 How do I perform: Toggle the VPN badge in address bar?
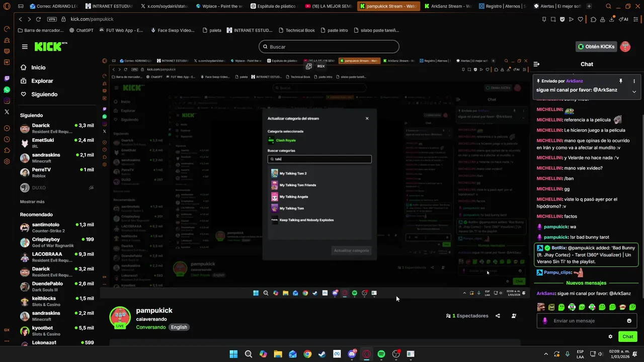52,19
